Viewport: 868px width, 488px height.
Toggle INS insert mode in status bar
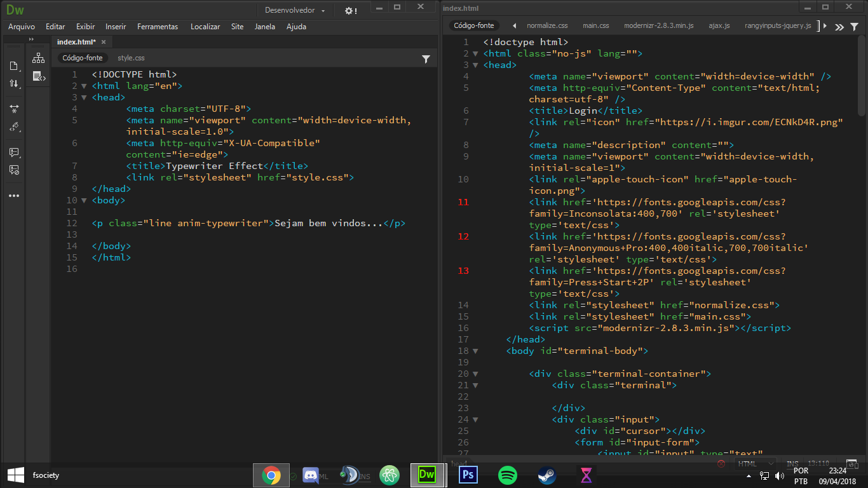coord(792,464)
